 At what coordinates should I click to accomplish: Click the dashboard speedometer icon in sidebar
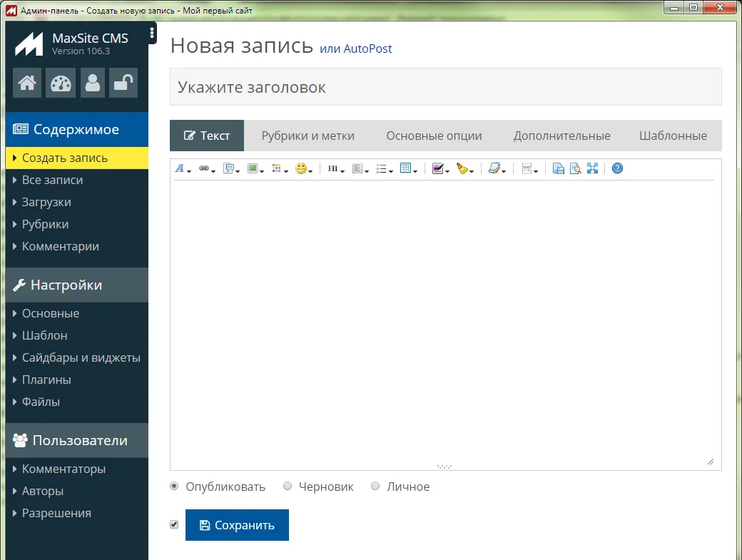tap(60, 83)
